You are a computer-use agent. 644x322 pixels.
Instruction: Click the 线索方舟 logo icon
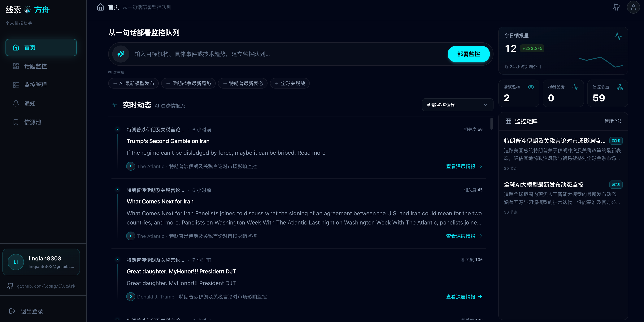coord(28,10)
